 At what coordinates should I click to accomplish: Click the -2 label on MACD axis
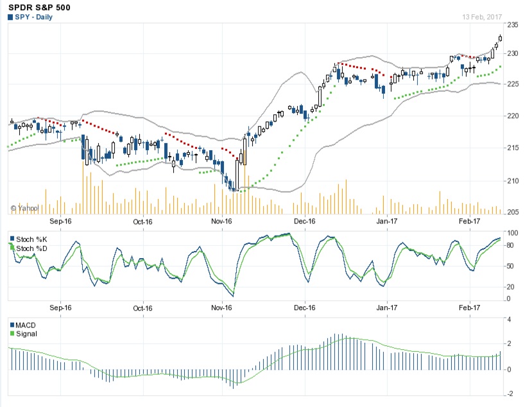510,394
